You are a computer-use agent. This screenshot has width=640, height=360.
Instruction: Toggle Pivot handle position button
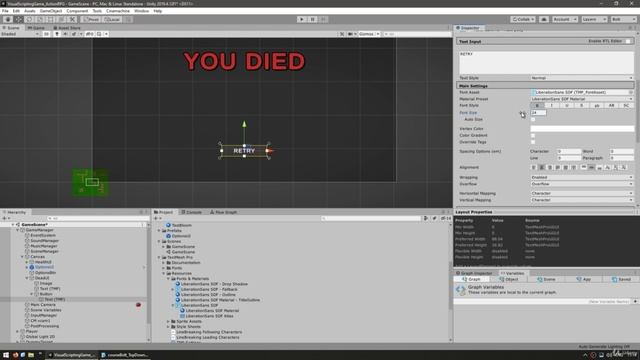tap(91, 19)
